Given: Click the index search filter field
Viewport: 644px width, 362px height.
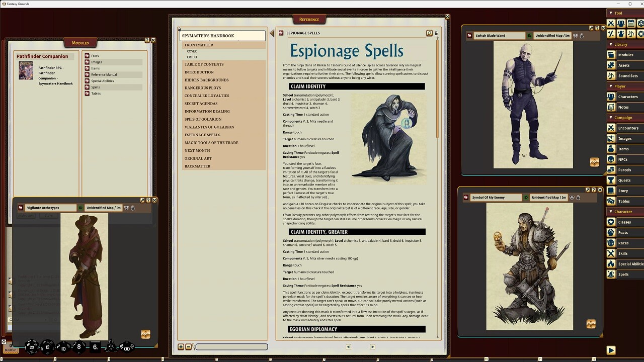Looking at the screenshot, I should [x=231, y=346].
